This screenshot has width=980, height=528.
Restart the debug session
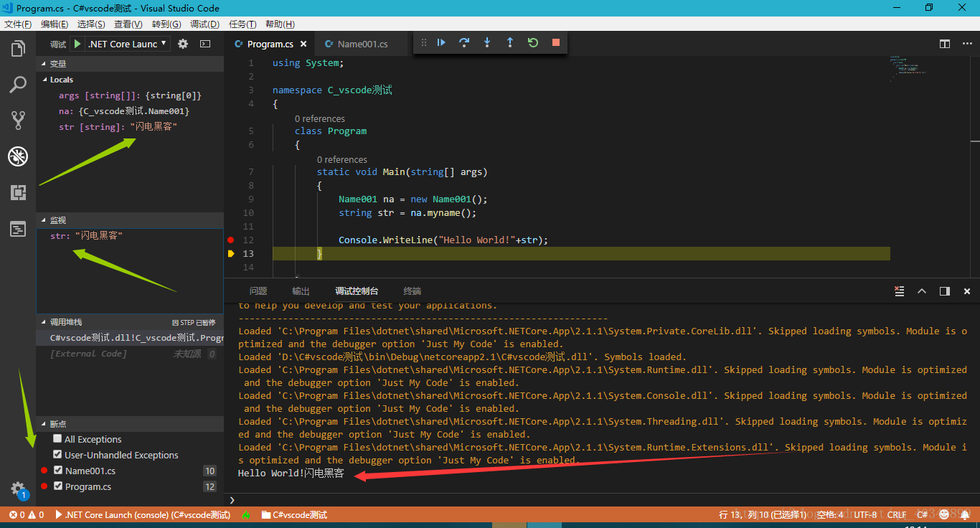pyautogui.click(x=533, y=43)
